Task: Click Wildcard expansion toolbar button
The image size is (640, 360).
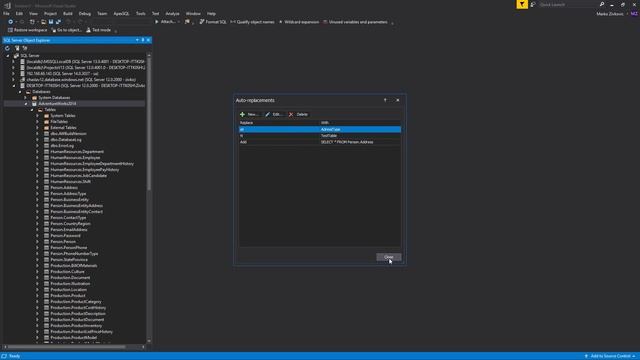Action: [x=298, y=22]
